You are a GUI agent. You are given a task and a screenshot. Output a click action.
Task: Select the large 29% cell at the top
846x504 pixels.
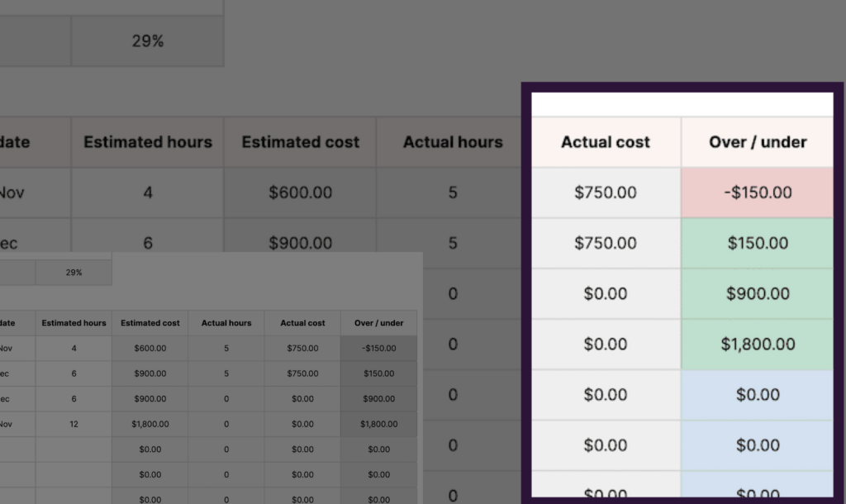[x=147, y=40]
